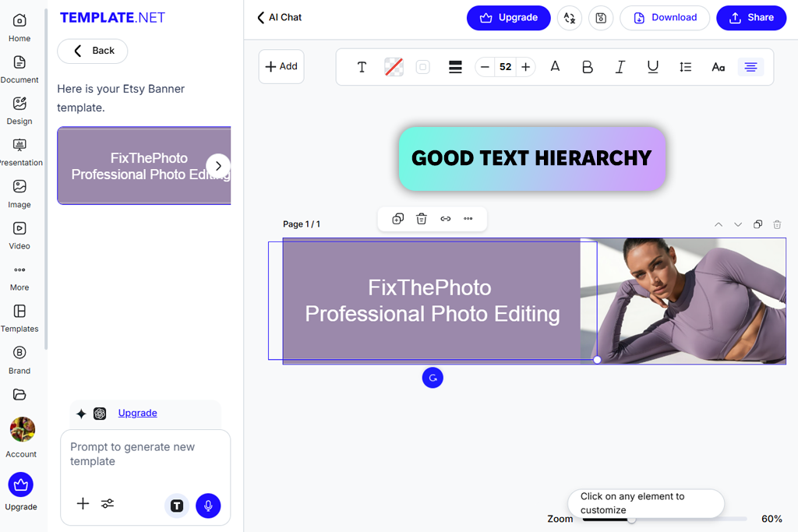
Task: Toggle bold formatting
Action: click(x=588, y=67)
